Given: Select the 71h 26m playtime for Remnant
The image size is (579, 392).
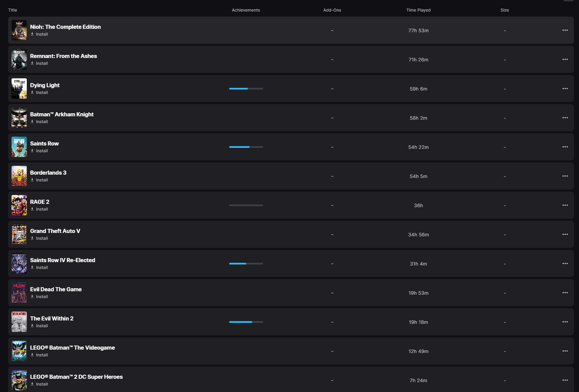Looking at the screenshot, I should coord(418,60).
